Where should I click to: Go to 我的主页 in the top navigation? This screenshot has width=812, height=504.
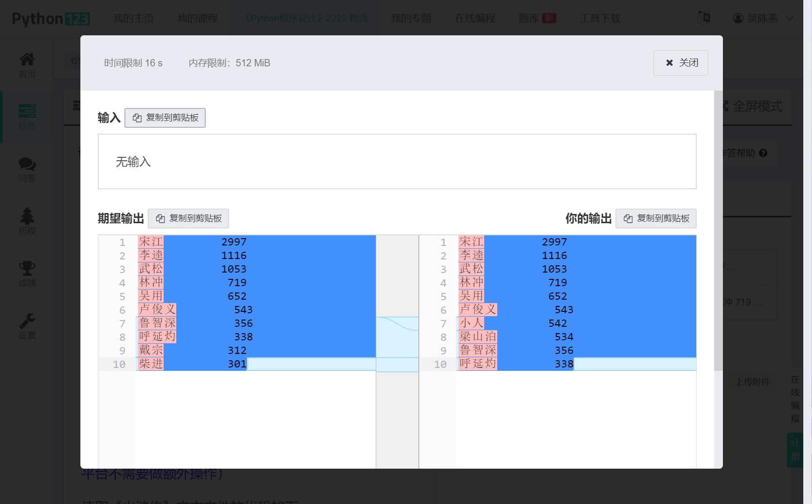[x=133, y=18]
